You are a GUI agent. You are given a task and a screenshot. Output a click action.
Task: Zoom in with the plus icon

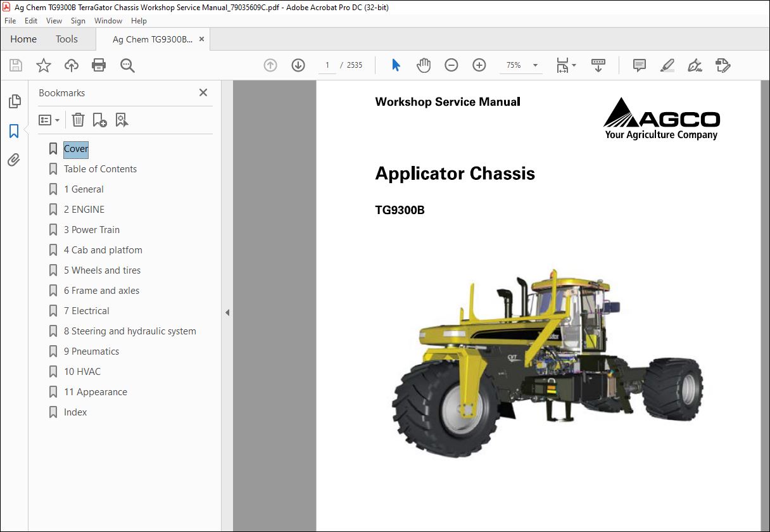(479, 65)
